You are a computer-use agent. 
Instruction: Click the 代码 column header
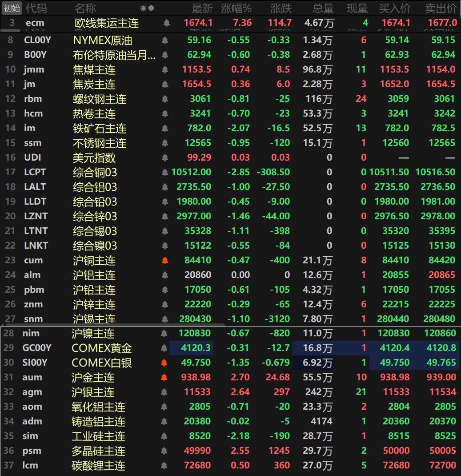[36, 8]
